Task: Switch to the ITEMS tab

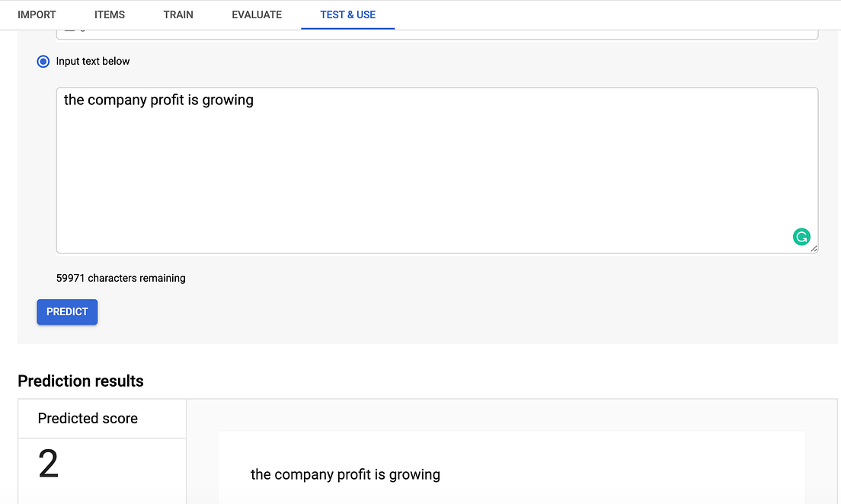Action: pyautogui.click(x=110, y=14)
